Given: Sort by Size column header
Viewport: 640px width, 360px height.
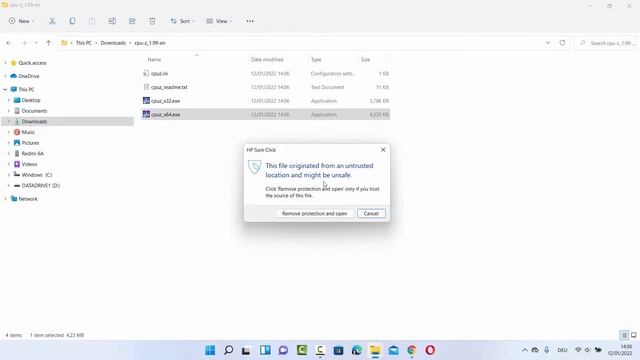Looking at the screenshot, I should tap(365, 60).
